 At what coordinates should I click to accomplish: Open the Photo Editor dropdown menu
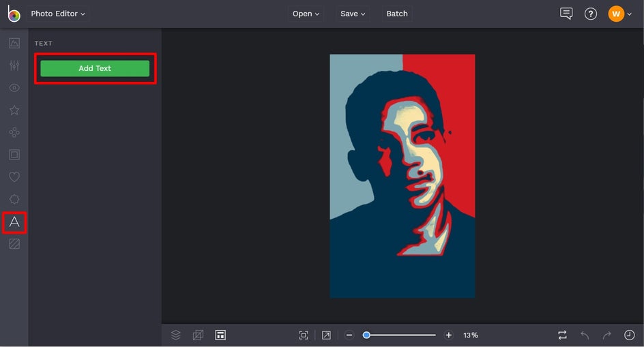pos(58,14)
